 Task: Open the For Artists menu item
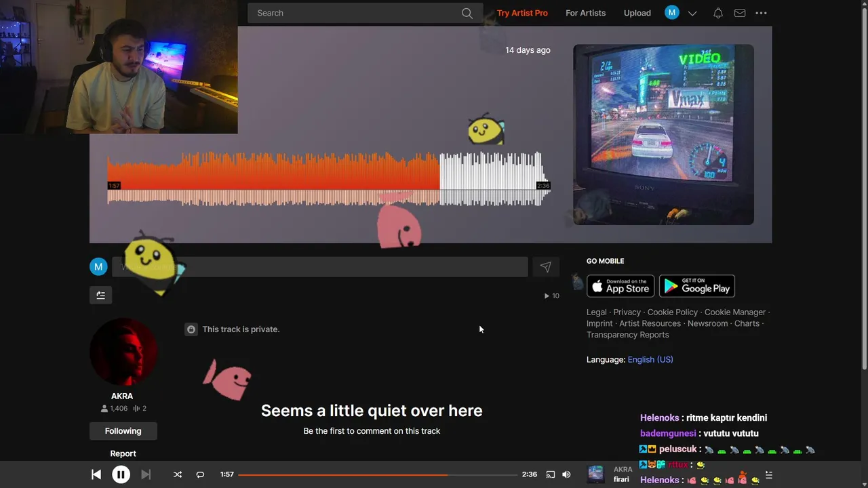coord(585,13)
